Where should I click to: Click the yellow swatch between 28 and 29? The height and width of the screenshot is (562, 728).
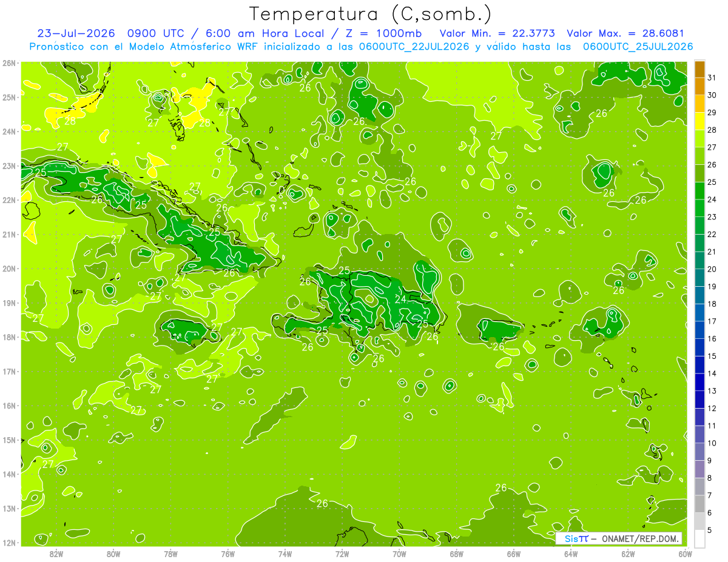[699, 121]
